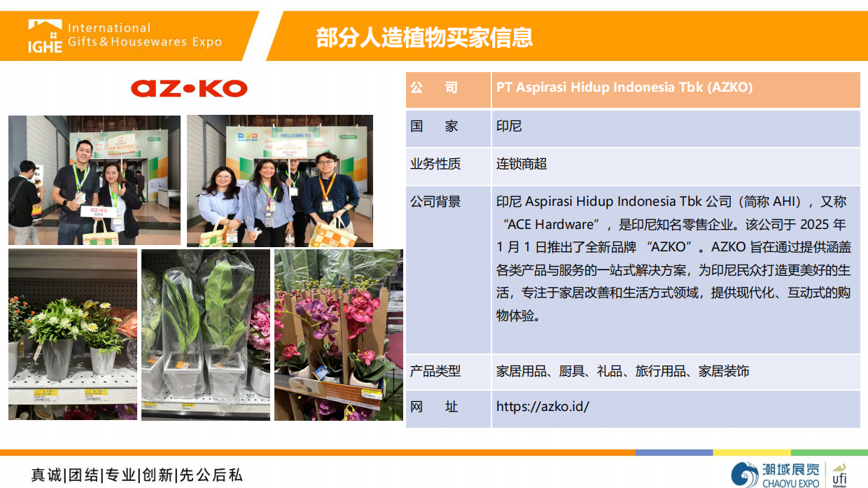Click the 业务性质 label cell
Image resolution: width=868 pixels, height=488 pixels.
[448, 165]
